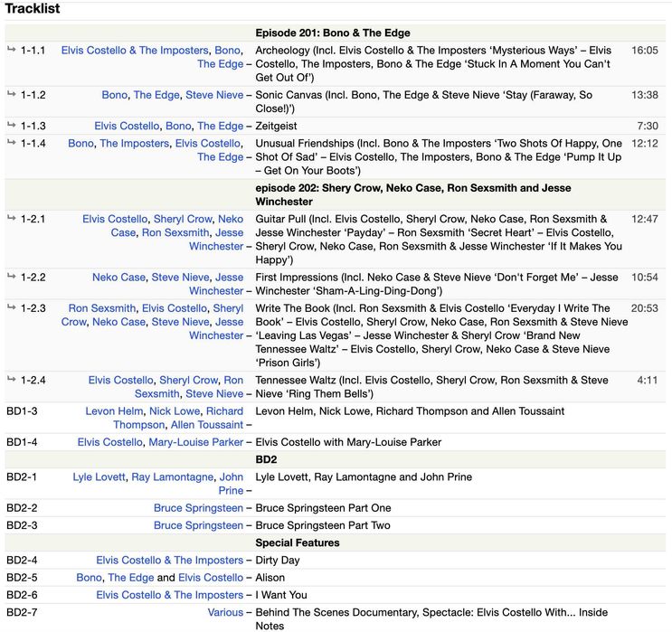Open Bono artist link in track 1-1.1
The width and height of the screenshot is (672, 632).
pyautogui.click(x=227, y=50)
